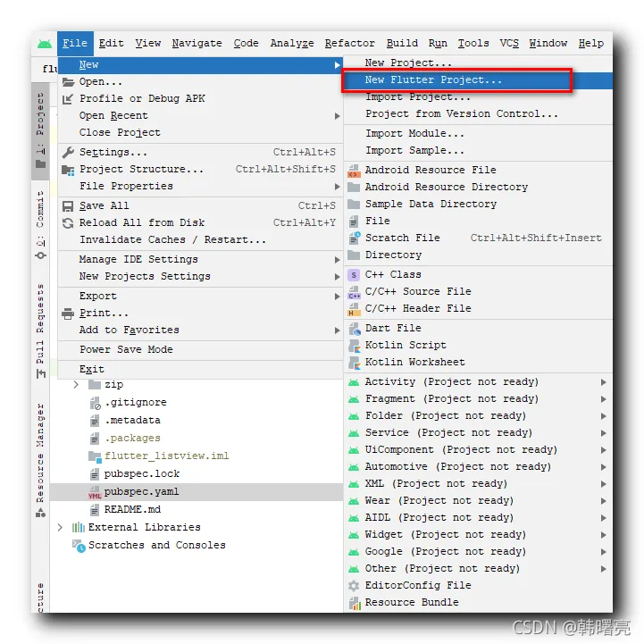Click Invalidate Caches / Restart
The height and width of the screenshot is (644, 644).
(x=200, y=240)
